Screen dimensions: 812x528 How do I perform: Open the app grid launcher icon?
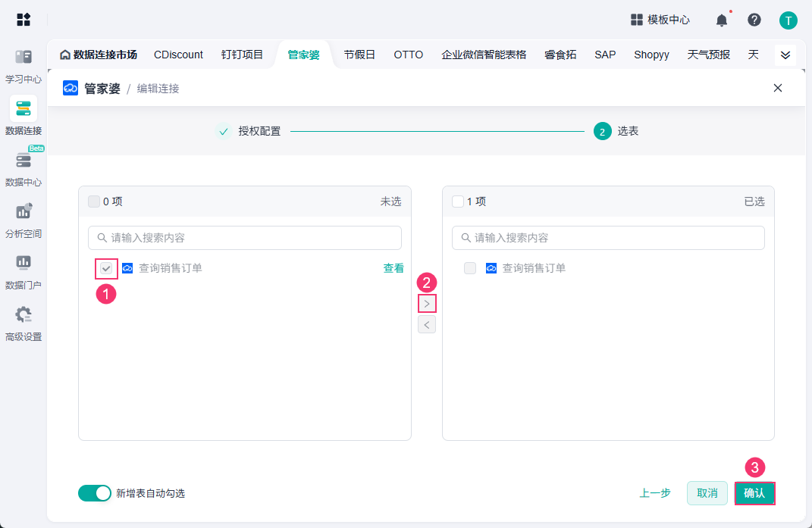tap(24, 20)
